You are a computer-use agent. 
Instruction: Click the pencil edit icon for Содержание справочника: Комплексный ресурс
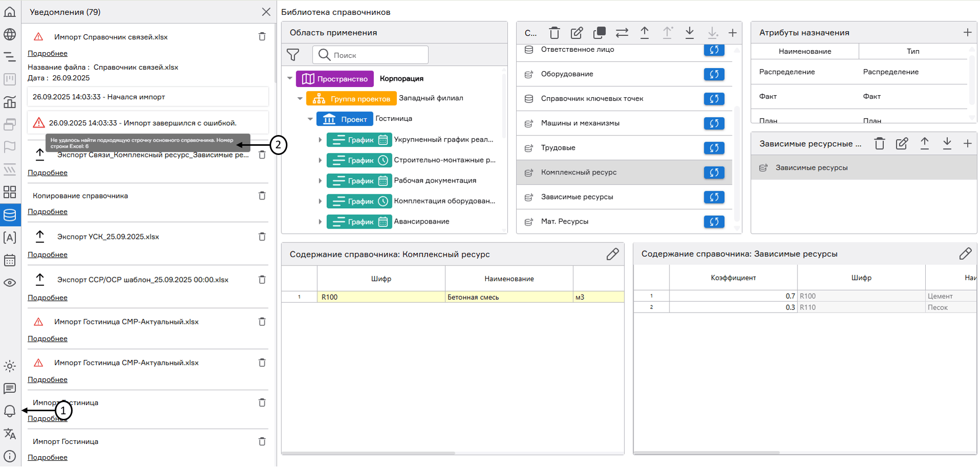(612, 254)
